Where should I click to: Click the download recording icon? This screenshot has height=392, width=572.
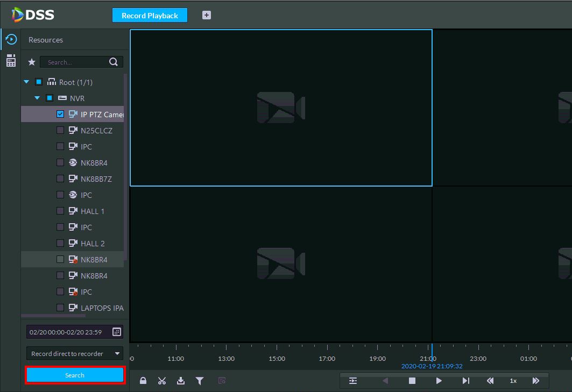(x=181, y=381)
